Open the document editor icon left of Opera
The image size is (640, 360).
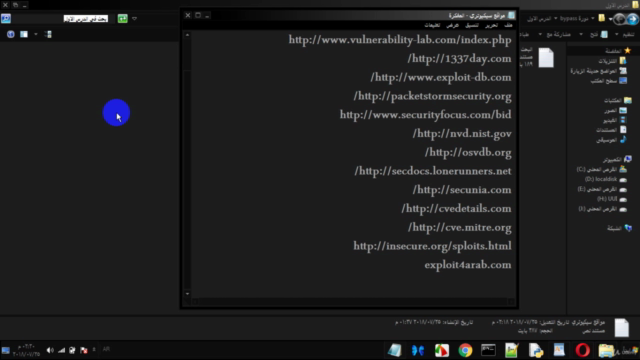pyautogui.click(x=559, y=350)
